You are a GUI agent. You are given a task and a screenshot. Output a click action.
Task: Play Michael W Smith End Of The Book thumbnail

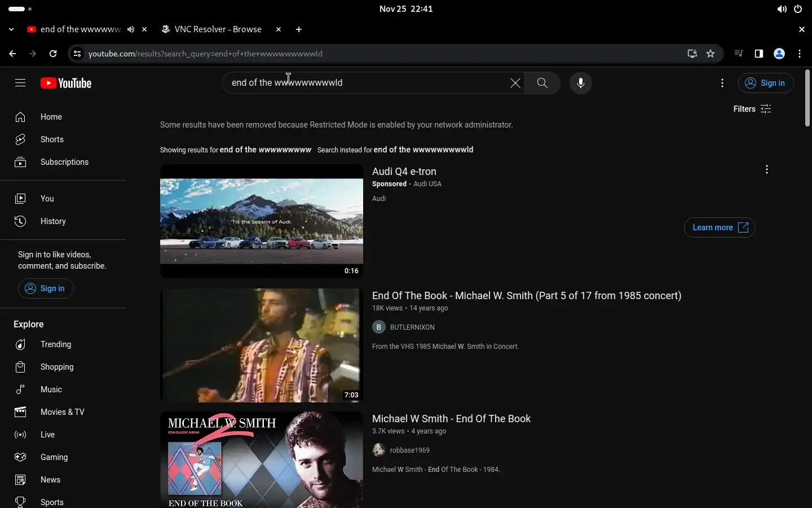point(262,460)
